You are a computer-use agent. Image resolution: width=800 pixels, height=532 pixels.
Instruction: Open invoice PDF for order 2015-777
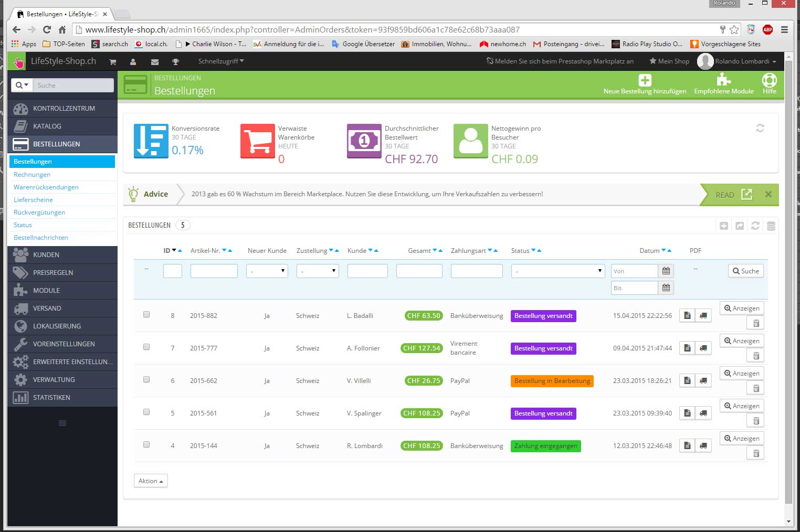coord(687,348)
